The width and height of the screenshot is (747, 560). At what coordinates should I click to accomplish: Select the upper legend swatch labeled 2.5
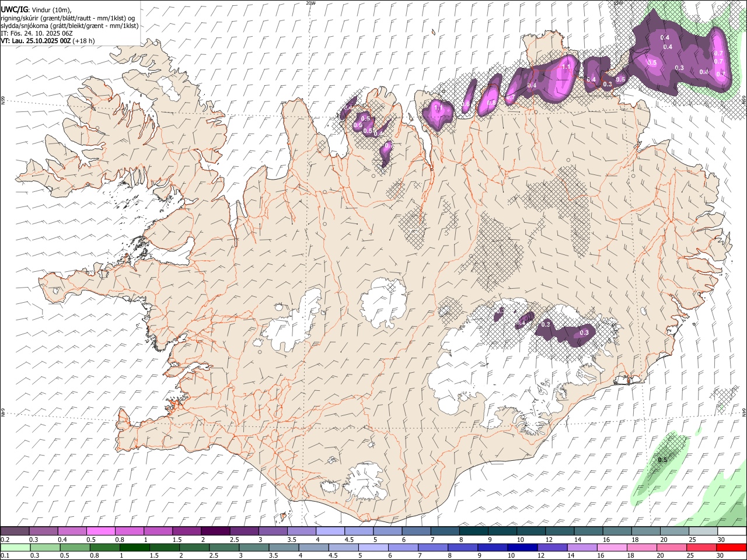click(x=244, y=531)
